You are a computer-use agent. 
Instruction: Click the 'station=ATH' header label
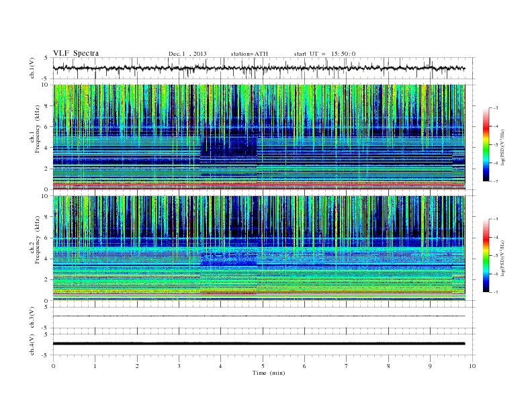(249, 54)
